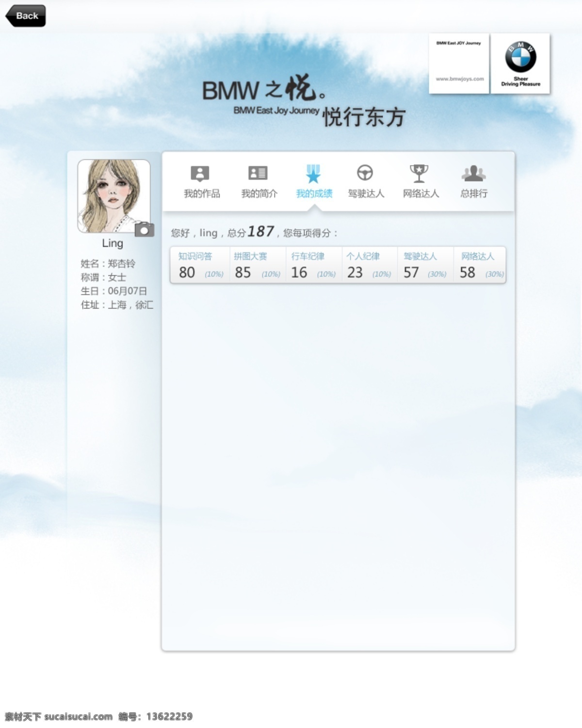This screenshot has width=582, height=728.
Task: Click the 称谓：女士 profile line
Action: [103, 277]
